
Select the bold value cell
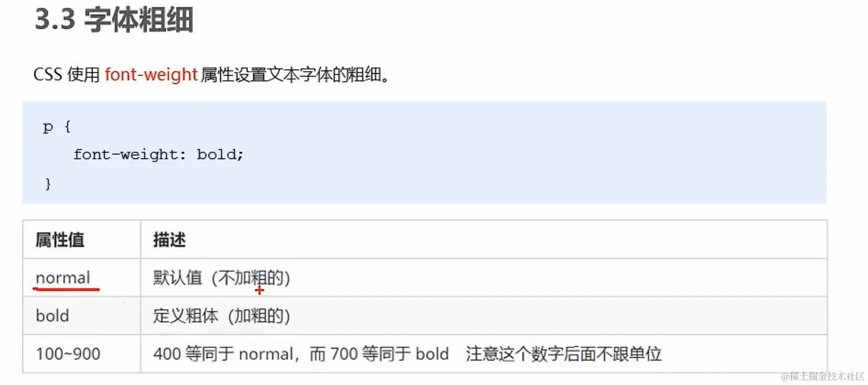(82, 316)
